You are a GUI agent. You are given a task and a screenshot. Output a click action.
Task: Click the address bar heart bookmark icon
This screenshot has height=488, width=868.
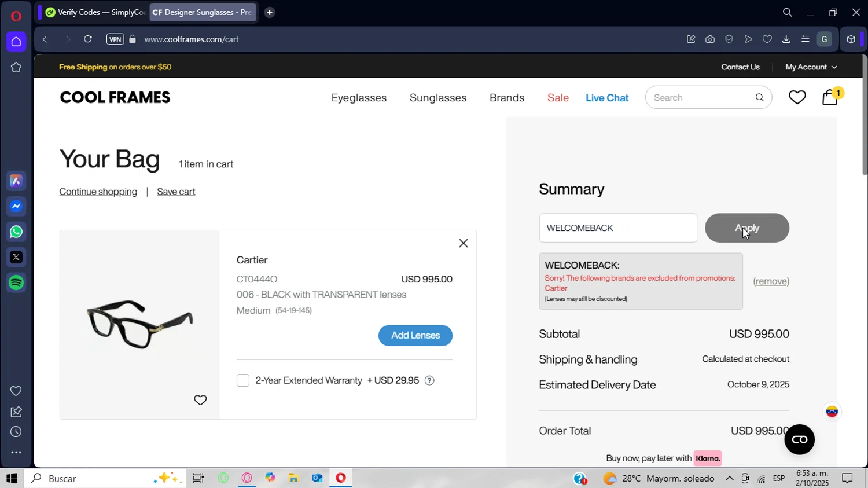pyautogui.click(x=767, y=39)
